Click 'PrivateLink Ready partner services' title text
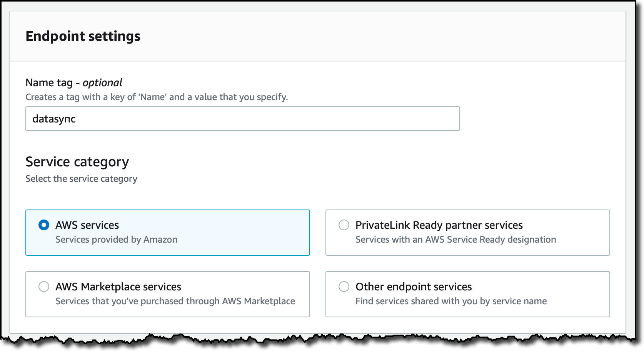The image size is (644, 352). pos(439,225)
